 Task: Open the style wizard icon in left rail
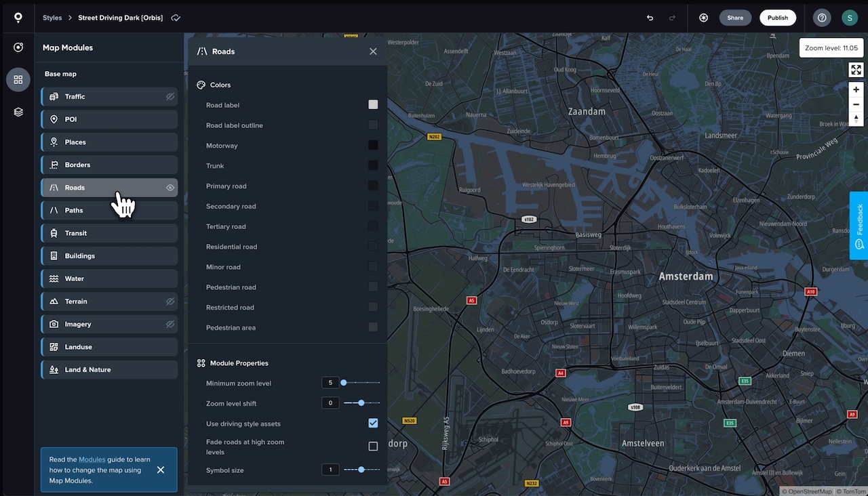click(18, 47)
